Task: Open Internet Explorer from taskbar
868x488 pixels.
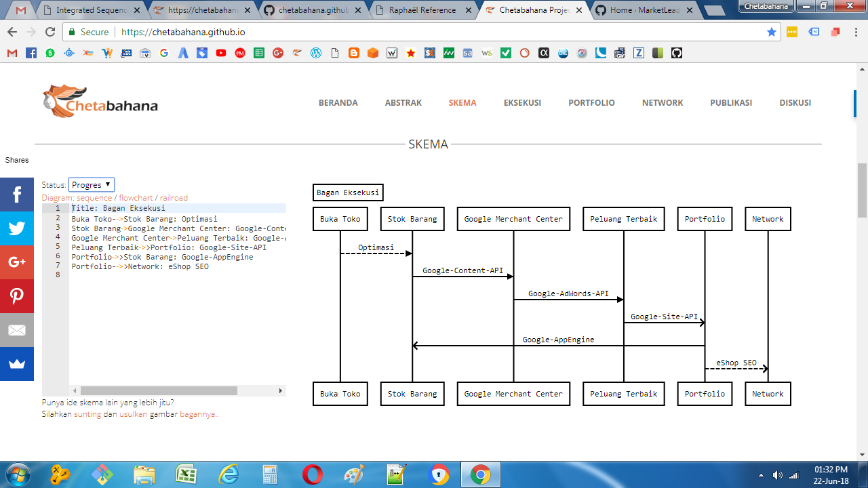Action: pos(229,474)
